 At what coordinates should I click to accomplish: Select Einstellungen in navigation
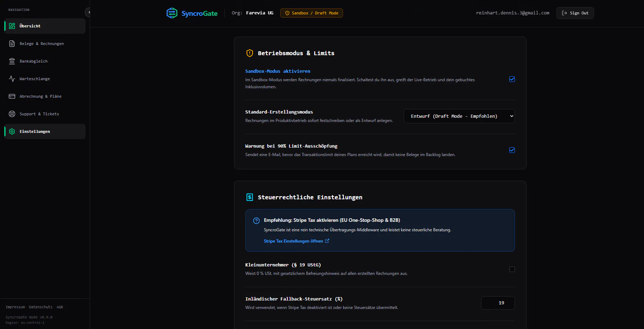coord(45,131)
